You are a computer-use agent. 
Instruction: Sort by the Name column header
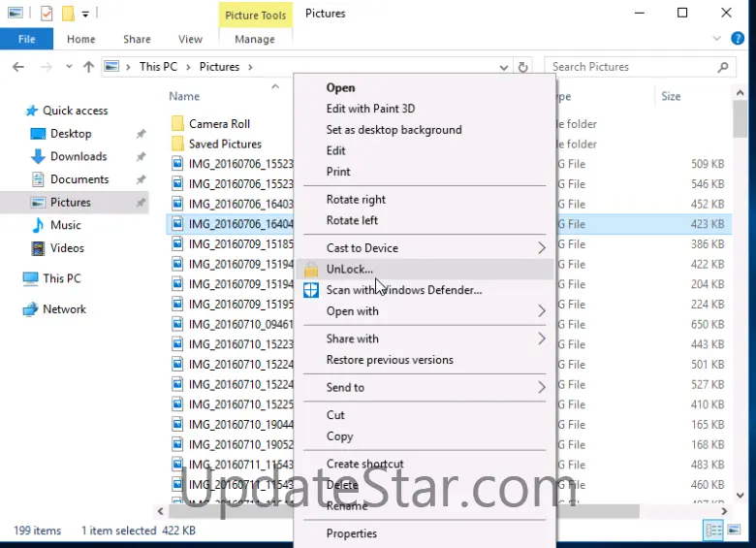point(184,96)
